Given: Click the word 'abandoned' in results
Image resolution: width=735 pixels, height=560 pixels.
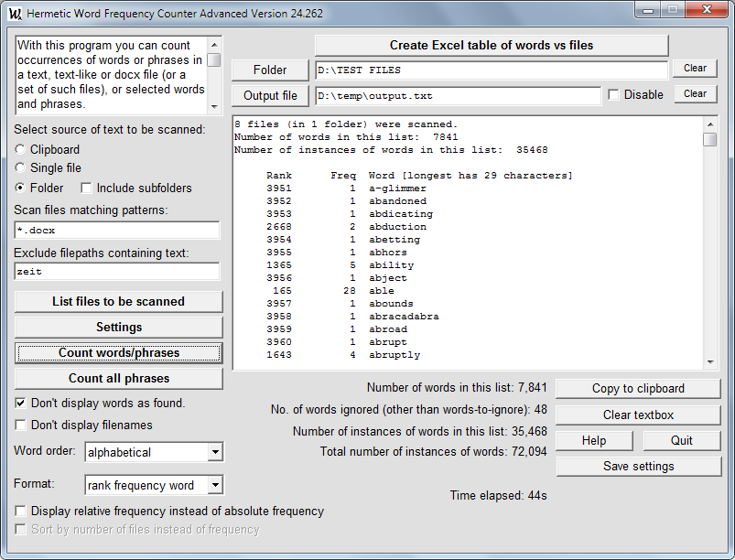Looking at the screenshot, I should pyautogui.click(x=397, y=201).
